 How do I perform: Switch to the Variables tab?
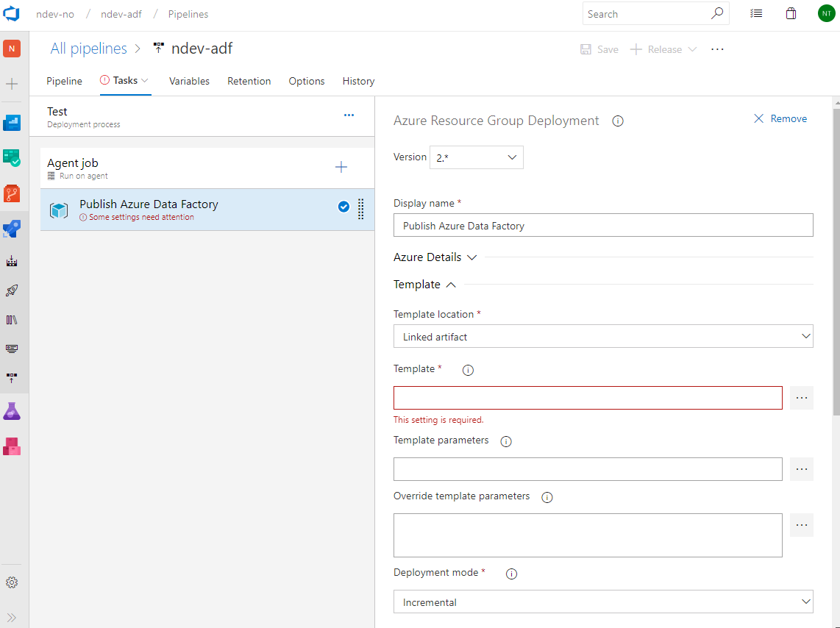point(189,81)
